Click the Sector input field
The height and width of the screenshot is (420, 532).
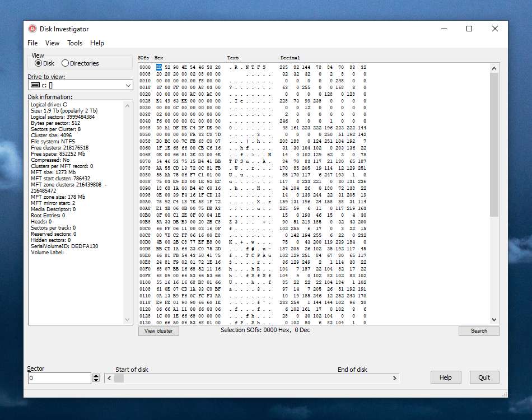[59, 378]
